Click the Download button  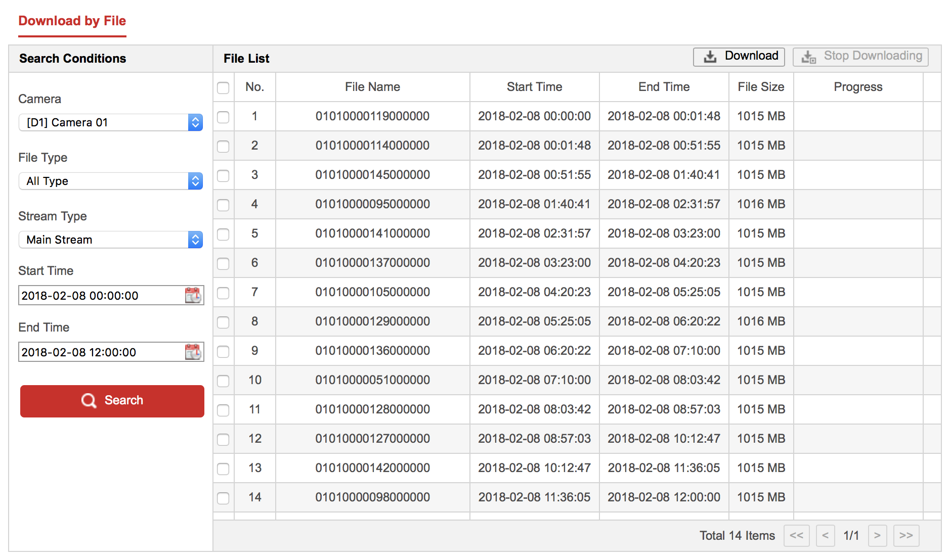pos(739,56)
